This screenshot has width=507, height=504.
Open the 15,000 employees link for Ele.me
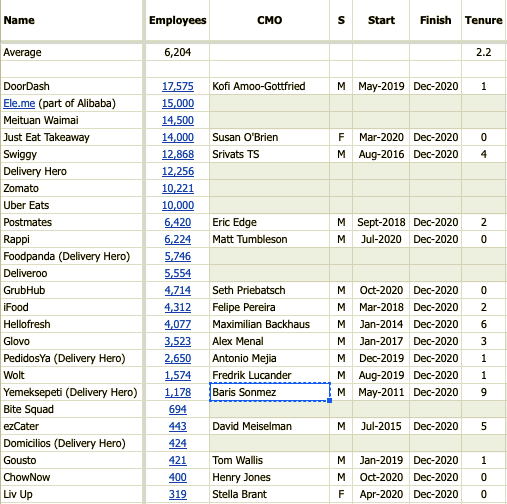[x=178, y=103]
